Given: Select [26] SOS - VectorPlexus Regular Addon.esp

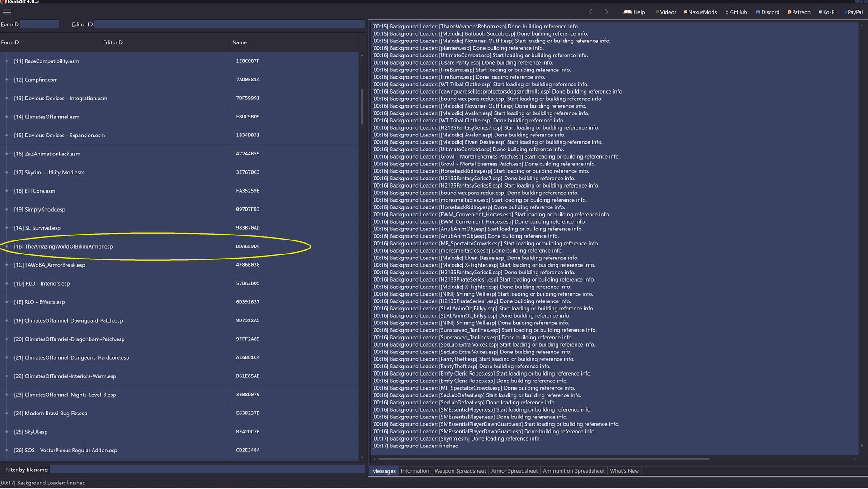Looking at the screenshot, I should [x=179, y=450].
